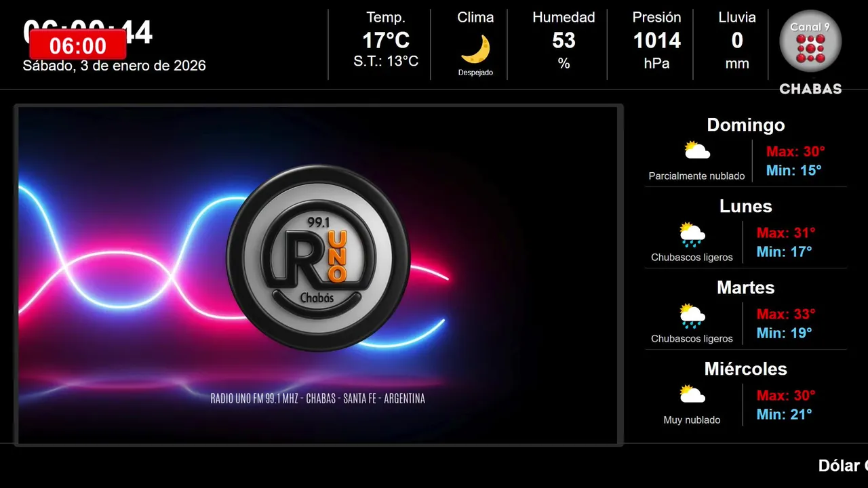868x488 pixels.
Task: Click the Radio Uno FM 99.1 MHz caption
Action: click(318, 399)
